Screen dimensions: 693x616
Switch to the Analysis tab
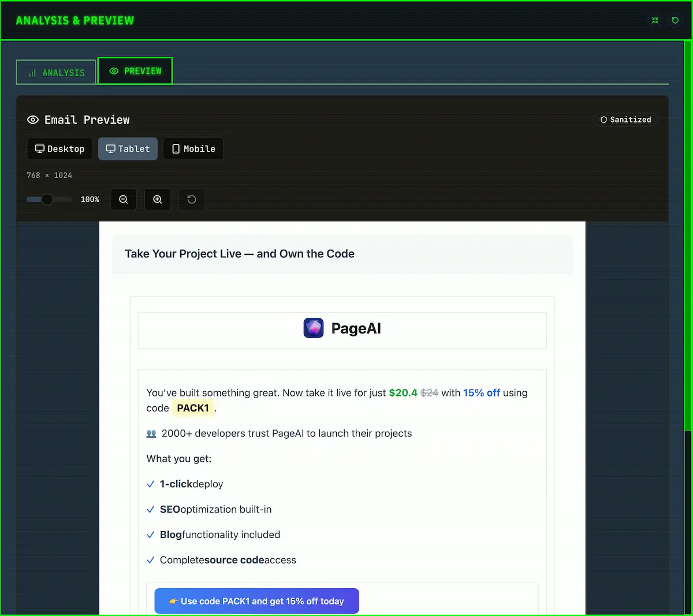(x=56, y=72)
